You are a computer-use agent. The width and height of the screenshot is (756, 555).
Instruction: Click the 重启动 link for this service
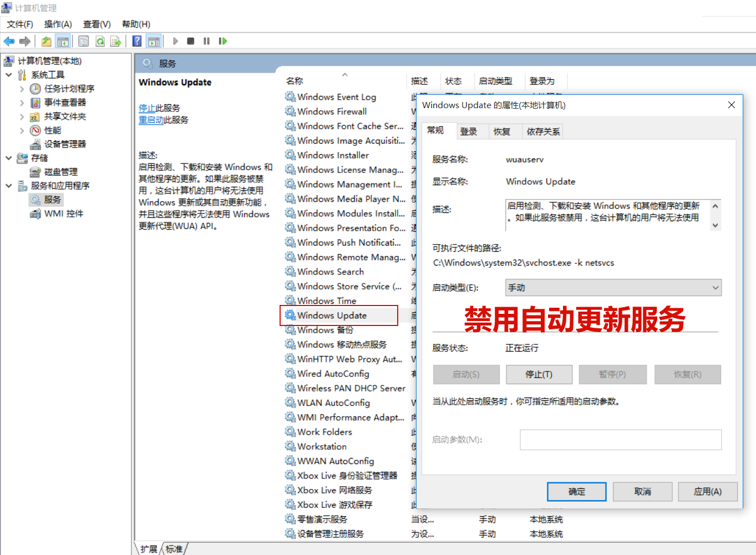coord(151,120)
